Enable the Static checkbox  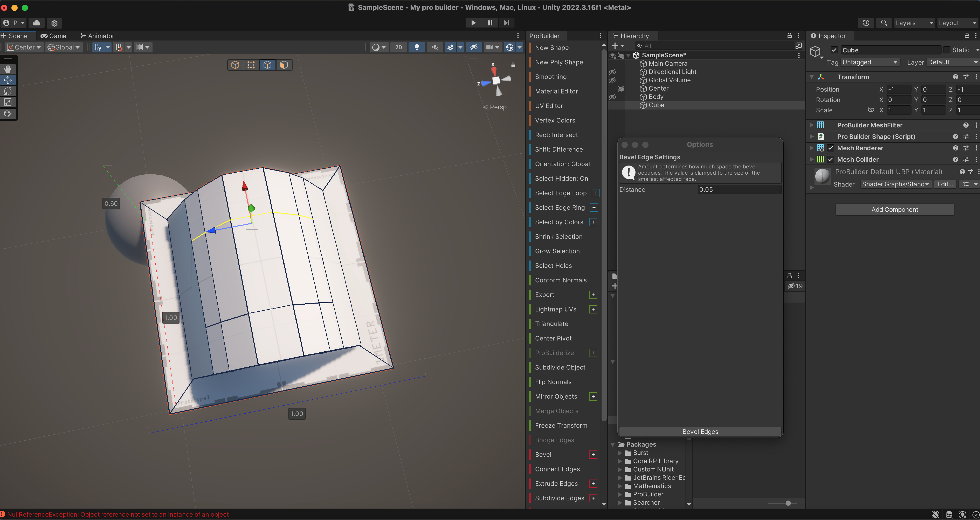[x=947, y=50]
